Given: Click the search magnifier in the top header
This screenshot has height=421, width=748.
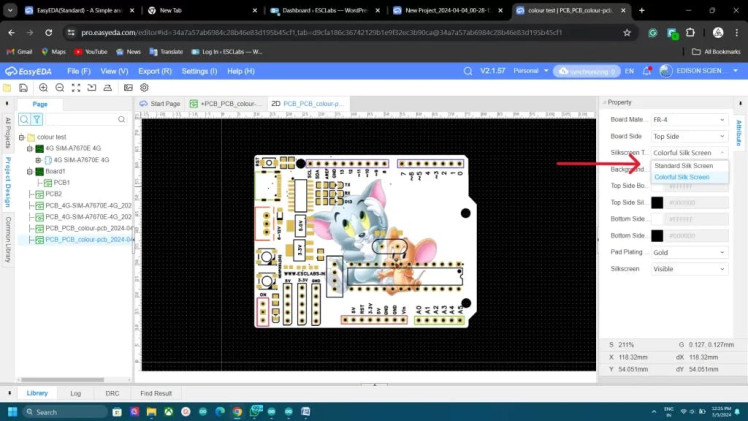Looking at the screenshot, I should (x=466, y=71).
